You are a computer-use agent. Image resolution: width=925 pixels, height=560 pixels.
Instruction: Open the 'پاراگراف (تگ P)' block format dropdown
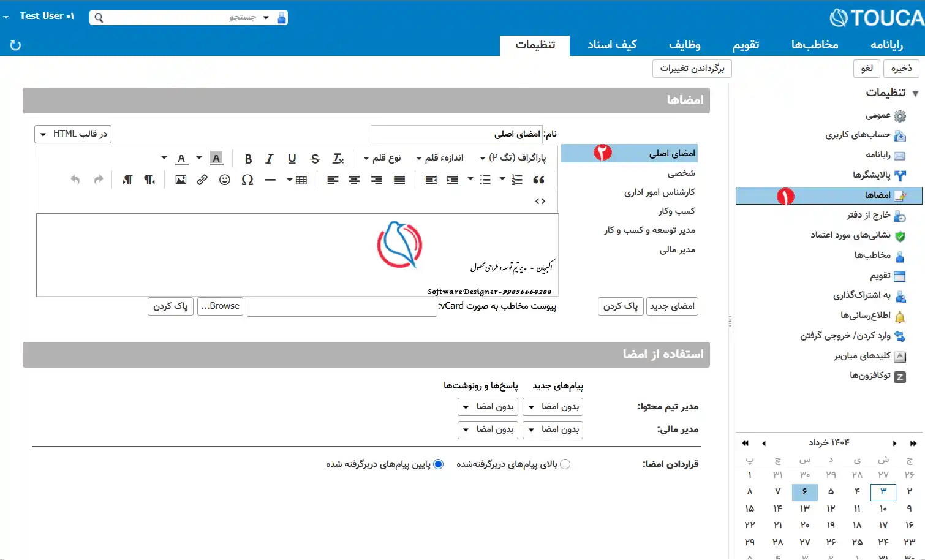(513, 158)
